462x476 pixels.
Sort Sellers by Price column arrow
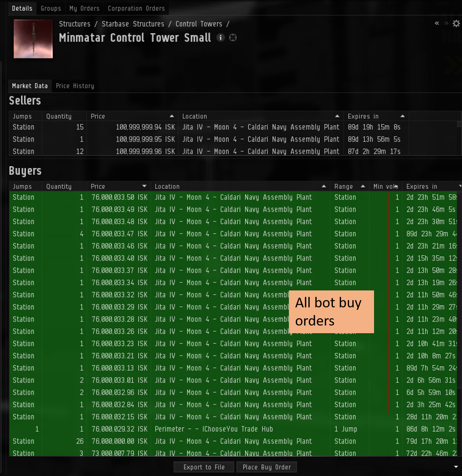[171, 116]
